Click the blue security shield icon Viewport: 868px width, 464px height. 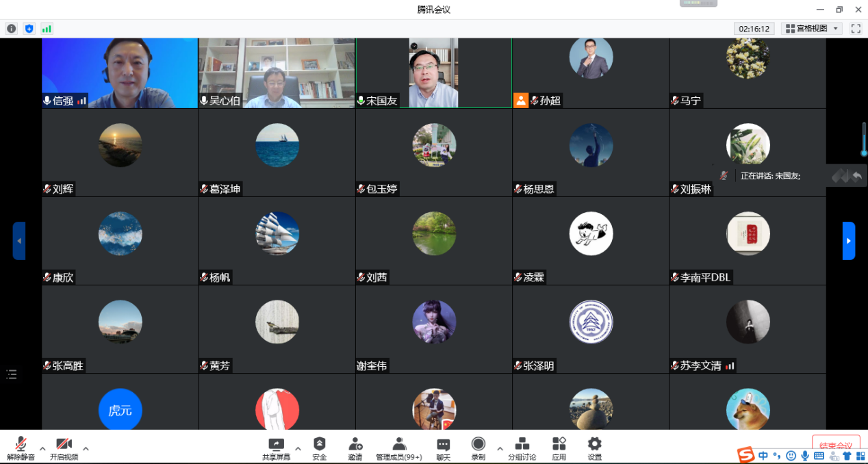tap(29, 29)
